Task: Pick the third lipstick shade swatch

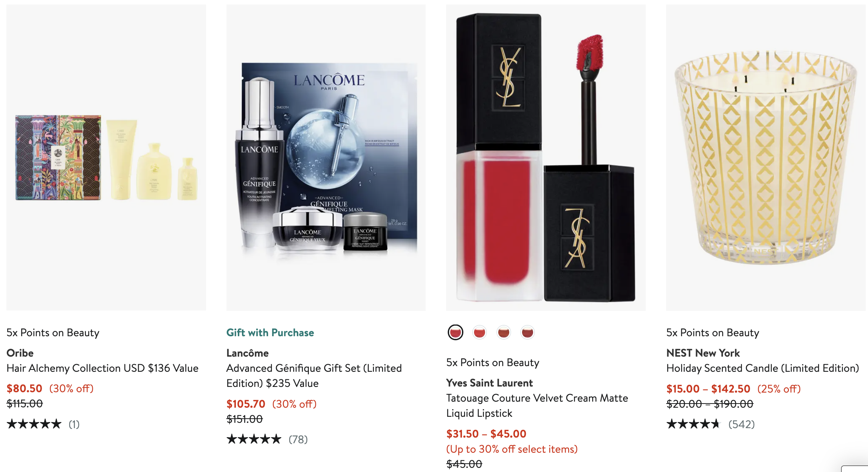Action: [504, 332]
